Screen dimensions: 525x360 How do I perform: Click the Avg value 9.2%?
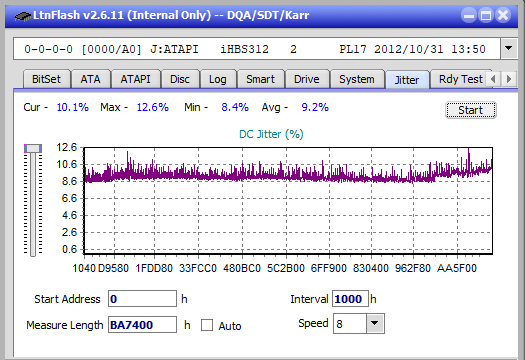(315, 107)
